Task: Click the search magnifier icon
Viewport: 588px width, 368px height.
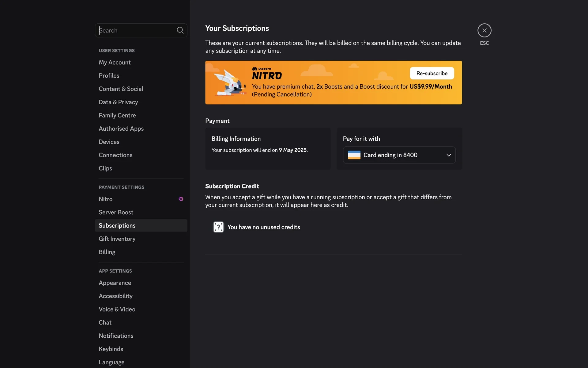Action: (180, 30)
